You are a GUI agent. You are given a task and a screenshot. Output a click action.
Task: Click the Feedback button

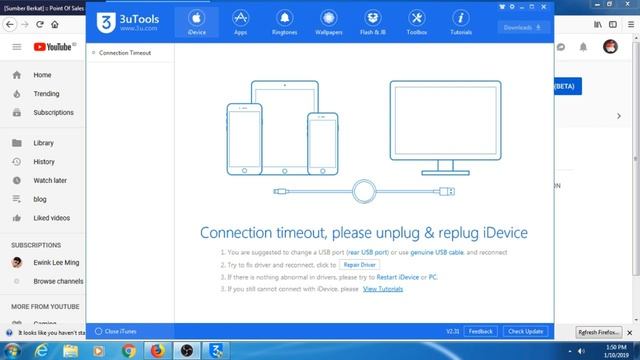(x=480, y=331)
